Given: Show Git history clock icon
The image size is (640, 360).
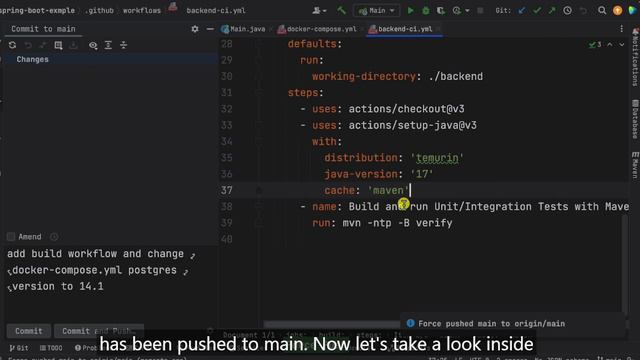Looking at the screenshot, I should click(567, 11).
